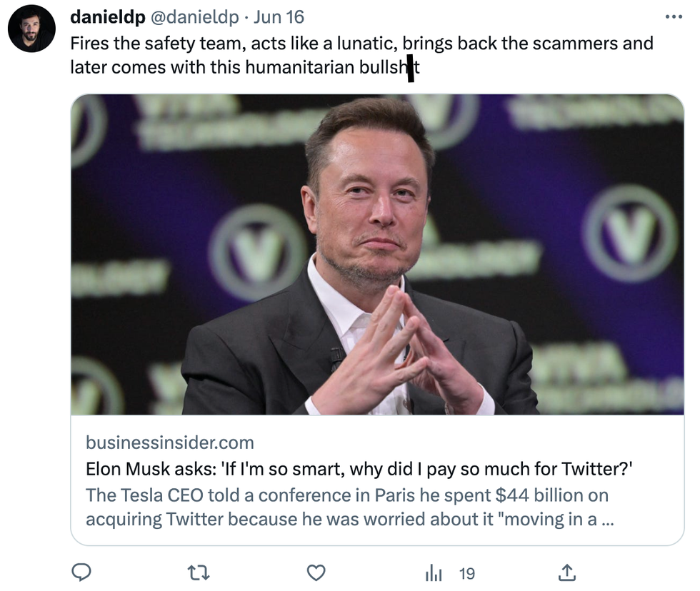Viewport: 700px width, 591px height.
Task: Click the view count number 19
Action: click(467, 573)
